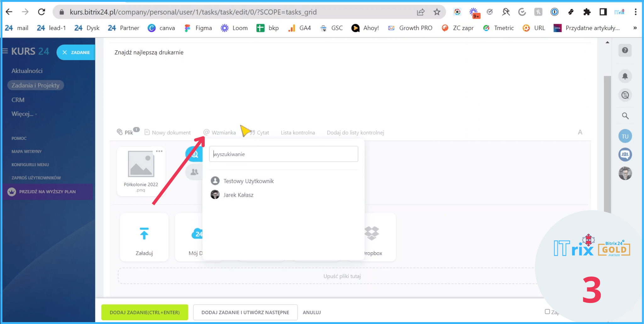644x324 pixels.
Task: Open the chat messages icon in sidebar
Action: click(625, 95)
